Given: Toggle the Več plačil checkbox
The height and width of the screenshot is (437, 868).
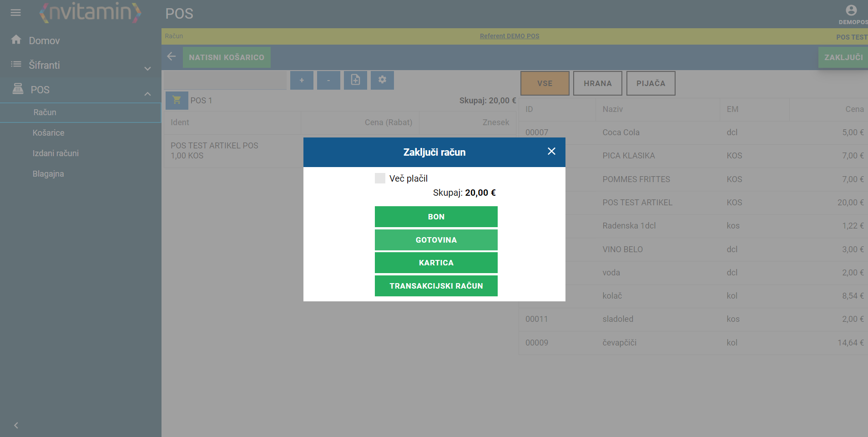Looking at the screenshot, I should coord(380,178).
